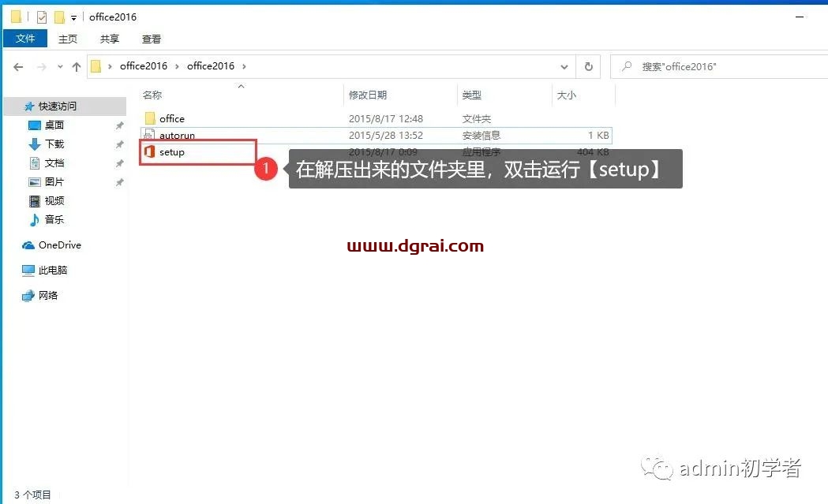The width and height of the screenshot is (828, 504).
Task: Switch to the 共享 ribbon tab
Action: tap(109, 39)
